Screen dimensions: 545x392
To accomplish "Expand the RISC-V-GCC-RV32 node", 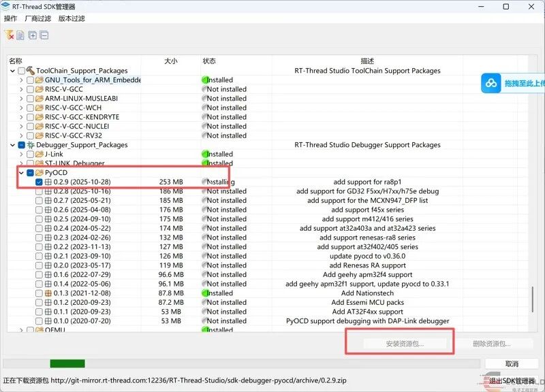I will click(x=22, y=135).
